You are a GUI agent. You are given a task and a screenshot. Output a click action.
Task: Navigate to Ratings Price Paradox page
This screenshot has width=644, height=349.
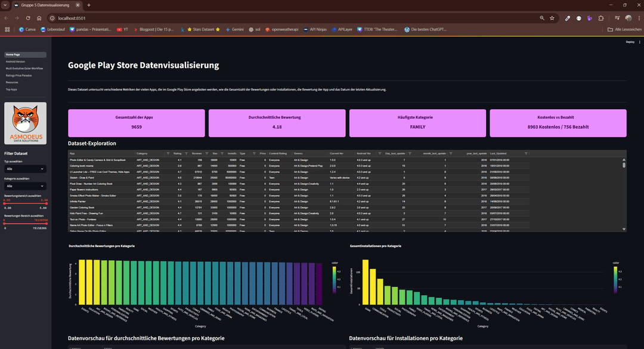pos(18,75)
